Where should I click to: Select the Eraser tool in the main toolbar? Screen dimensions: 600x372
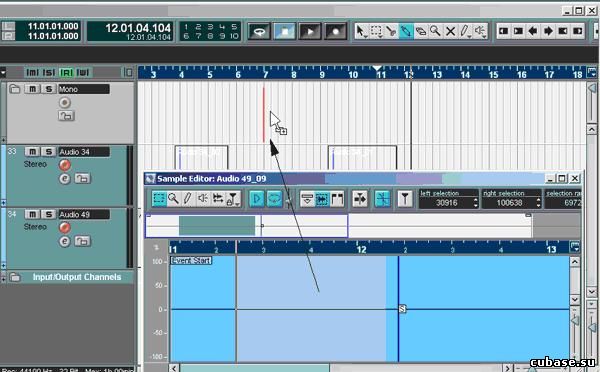point(421,31)
